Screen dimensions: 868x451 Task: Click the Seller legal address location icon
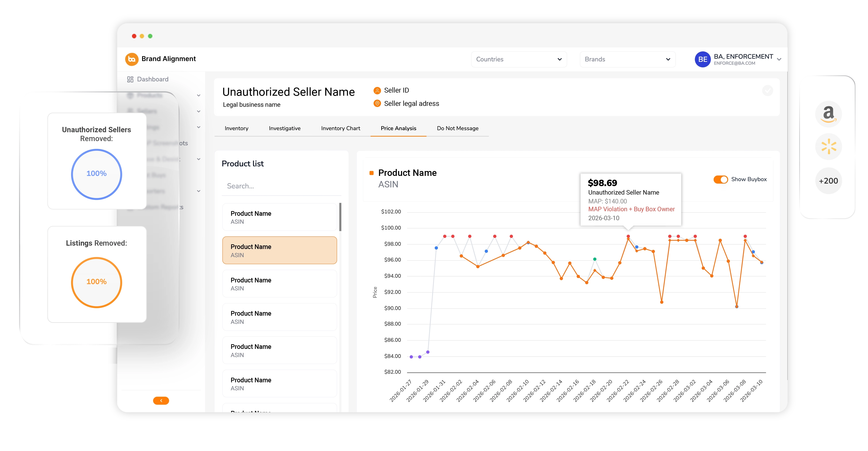click(x=377, y=103)
